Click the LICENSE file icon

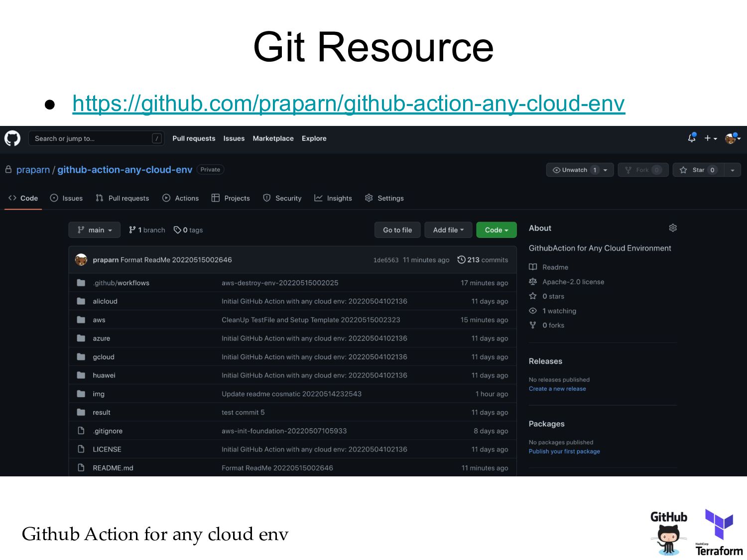[81, 449]
